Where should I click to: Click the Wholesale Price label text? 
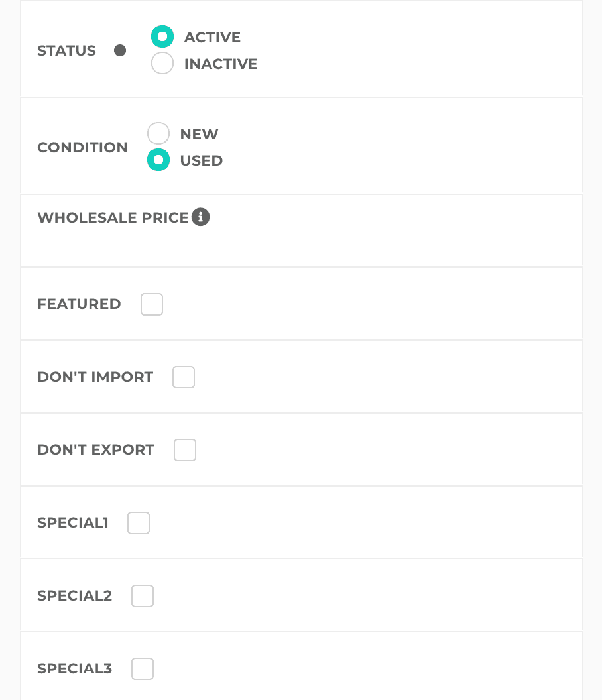pyautogui.click(x=113, y=217)
